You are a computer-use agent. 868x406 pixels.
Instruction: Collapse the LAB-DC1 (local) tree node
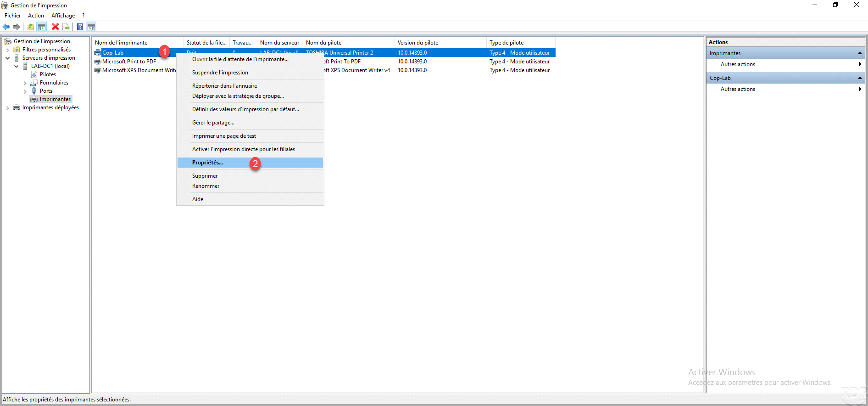pos(17,66)
